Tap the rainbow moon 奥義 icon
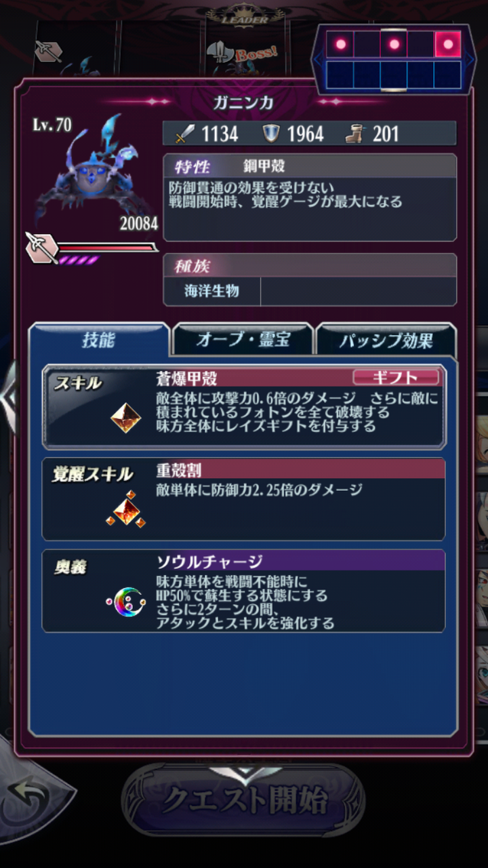Image resolution: width=488 pixels, height=868 pixels. pyautogui.click(x=126, y=601)
